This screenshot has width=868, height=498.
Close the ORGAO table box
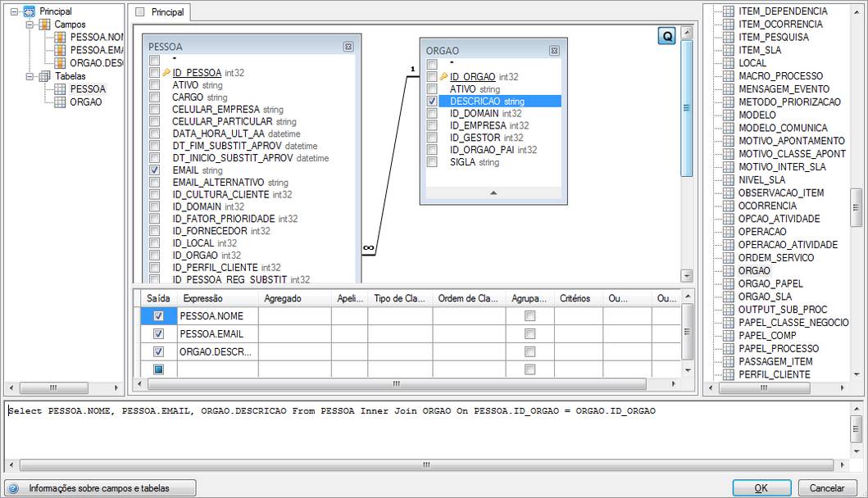(x=554, y=51)
